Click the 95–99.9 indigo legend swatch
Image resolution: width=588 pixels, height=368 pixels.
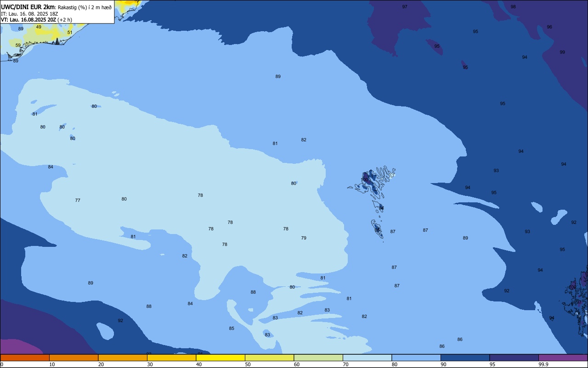click(514, 357)
